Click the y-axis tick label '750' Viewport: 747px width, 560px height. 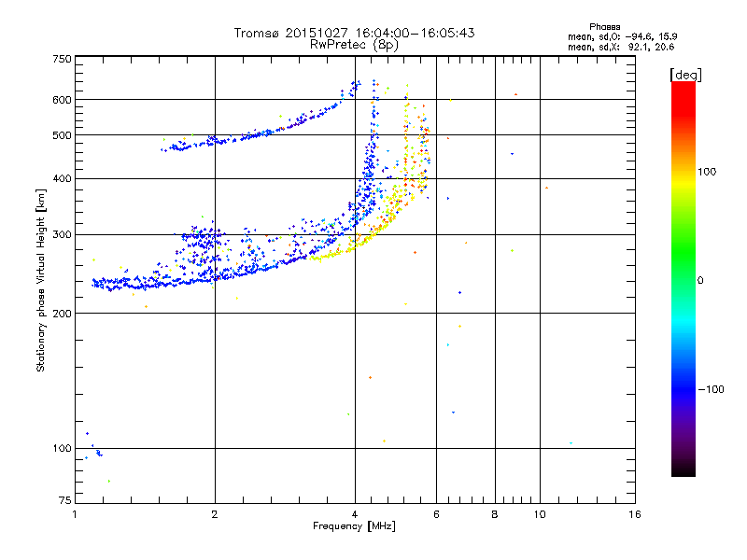coord(62,59)
